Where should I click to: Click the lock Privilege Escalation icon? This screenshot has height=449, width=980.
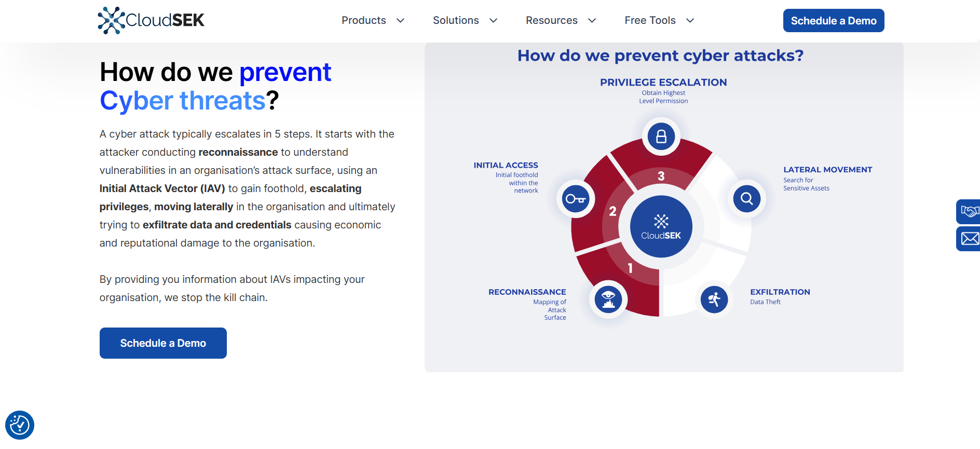tap(661, 137)
